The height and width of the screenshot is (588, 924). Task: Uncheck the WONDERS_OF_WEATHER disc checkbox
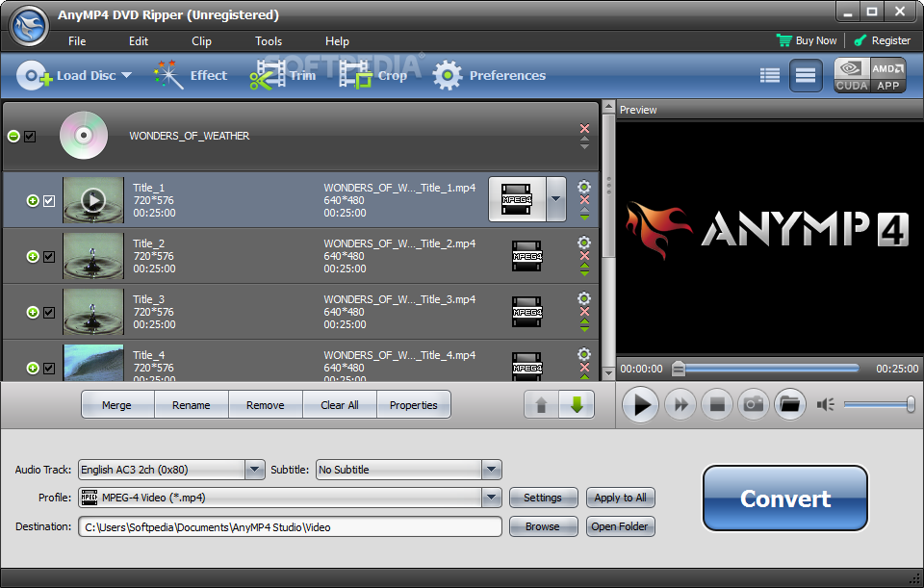click(x=30, y=136)
